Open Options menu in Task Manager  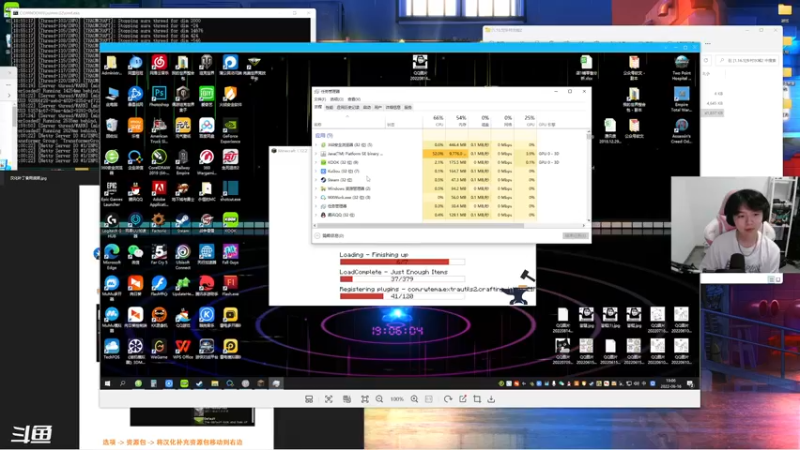tap(336, 99)
